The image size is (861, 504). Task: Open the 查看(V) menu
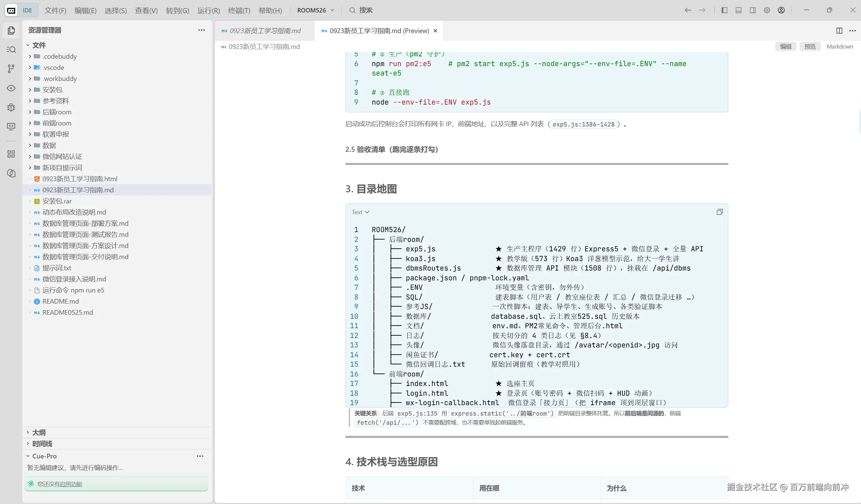(x=146, y=10)
